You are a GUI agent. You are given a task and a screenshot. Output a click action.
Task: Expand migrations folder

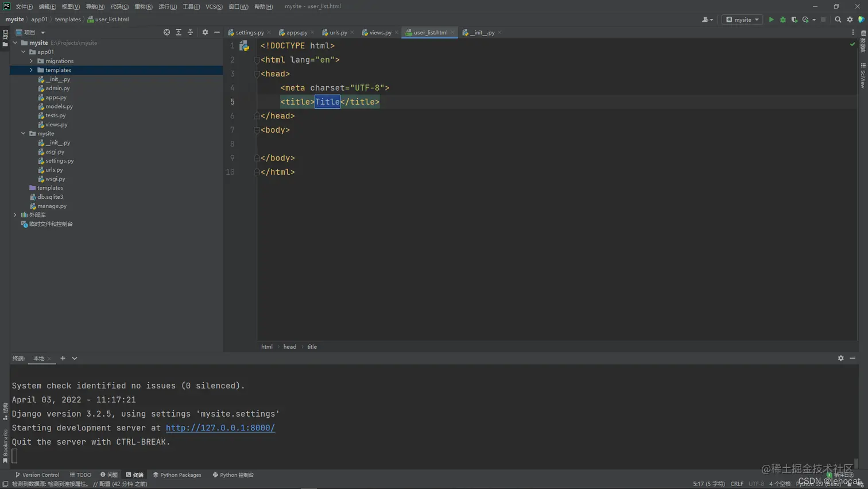(x=32, y=61)
